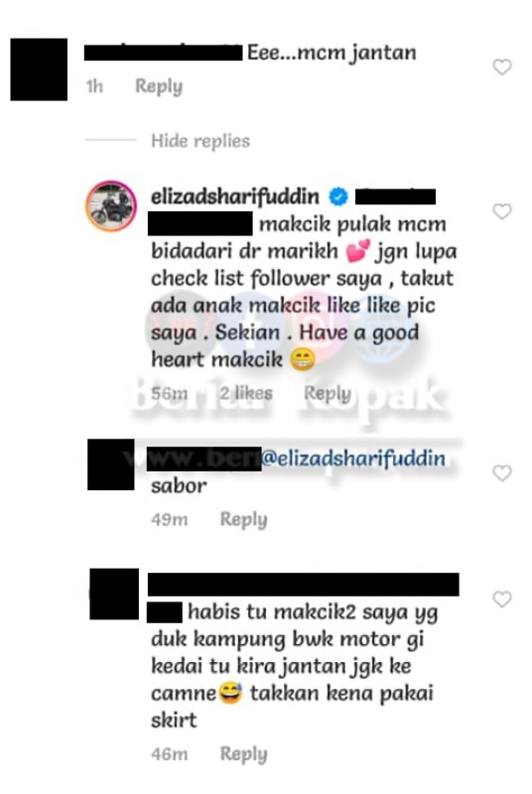
Task: Open elizadsharifuddin's motorcycle profile picture
Action: coord(111,205)
